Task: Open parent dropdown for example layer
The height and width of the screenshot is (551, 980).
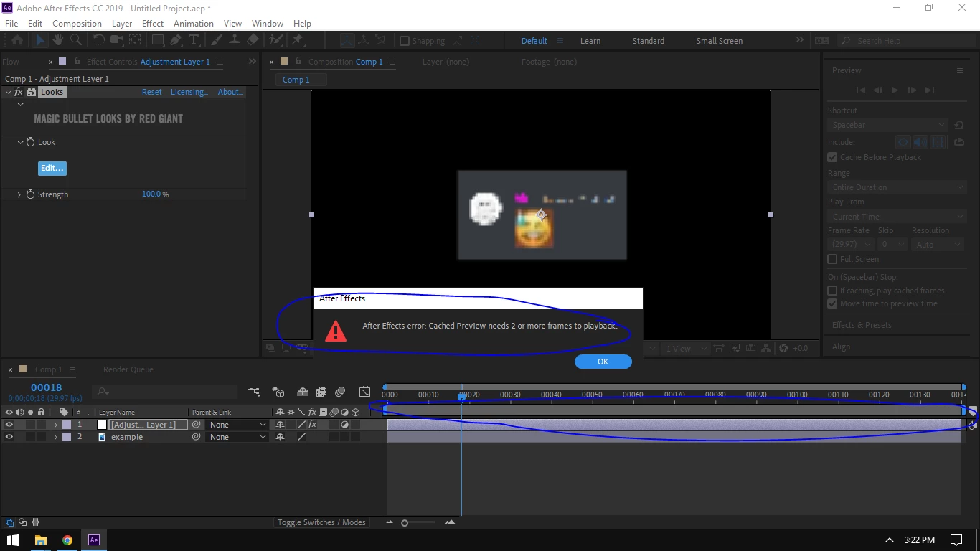Action: tap(237, 437)
